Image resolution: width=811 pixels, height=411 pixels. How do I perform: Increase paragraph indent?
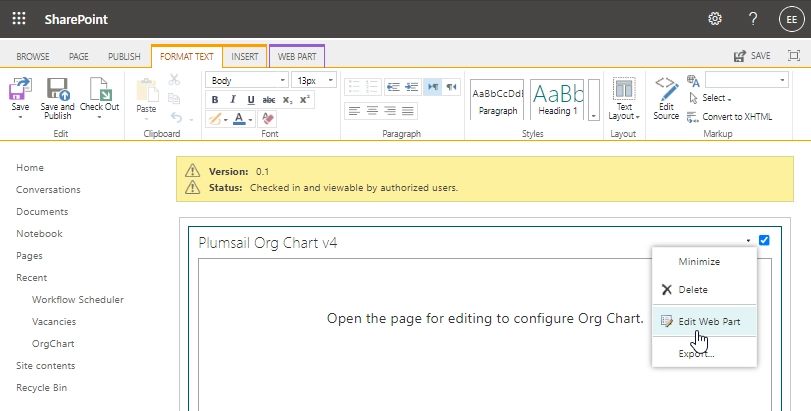tap(411, 87)
